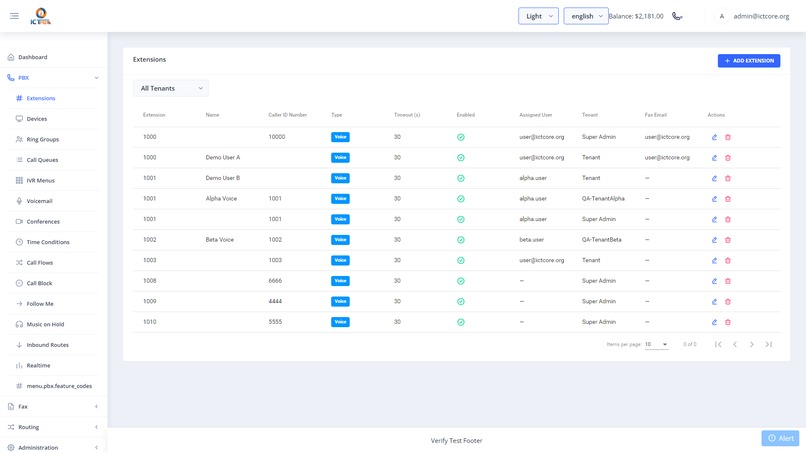The height and width of the screenshot is (453, 806).
Task: Delete extension 1000 with caller ID 10000
Action: pyautogui.click(x=728, y=137)
